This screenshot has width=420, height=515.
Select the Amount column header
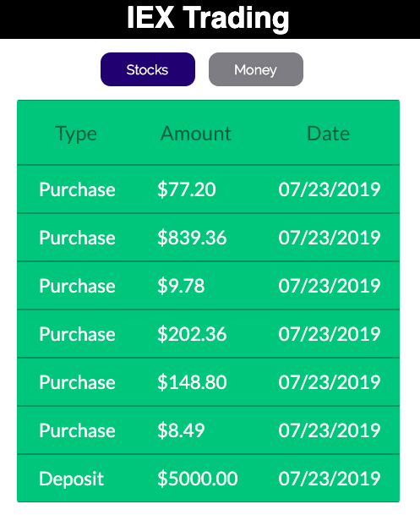click(x=196, y=134)
